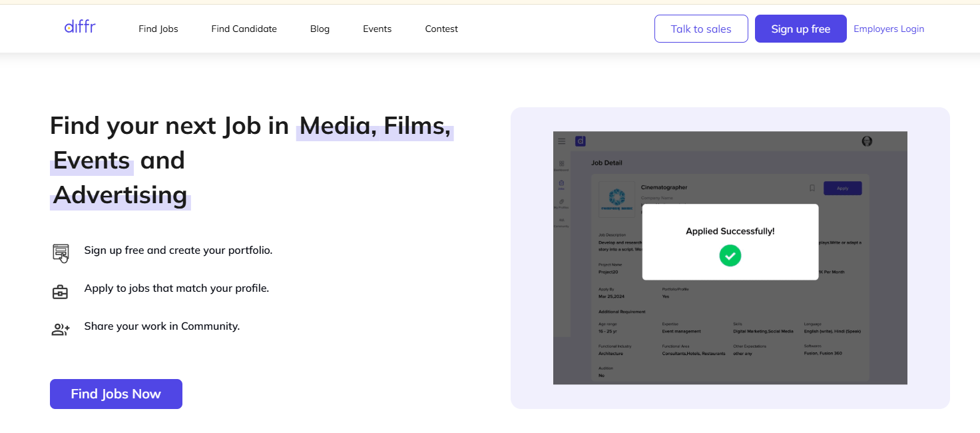Select the Jobs icon in the preview sidebar
This screenshot has height=433, width=980.
561,183
